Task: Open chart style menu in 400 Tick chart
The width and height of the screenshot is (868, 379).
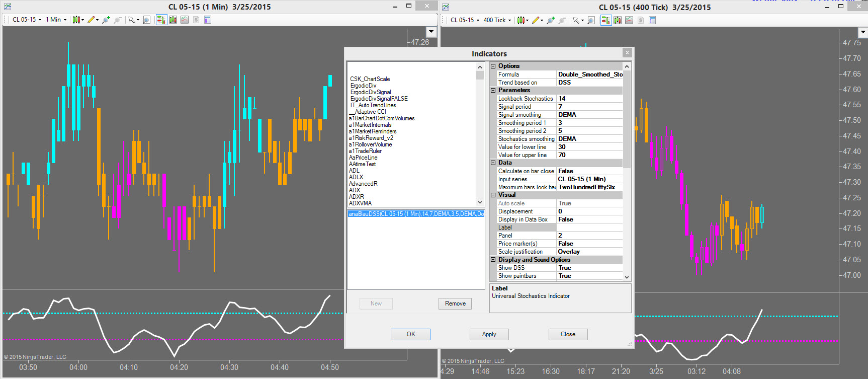Action: click(523, 20)
